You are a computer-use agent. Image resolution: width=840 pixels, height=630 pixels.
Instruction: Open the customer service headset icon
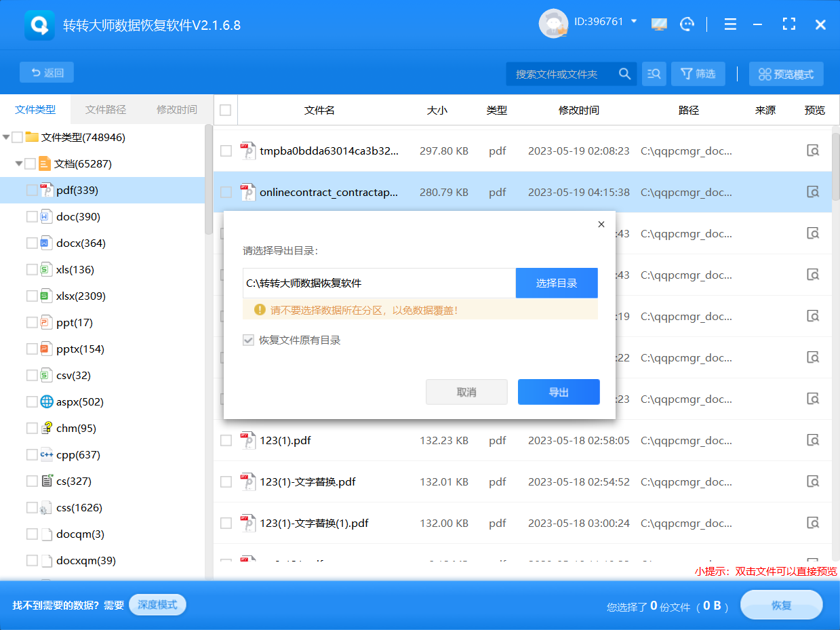tap(687, 24)
